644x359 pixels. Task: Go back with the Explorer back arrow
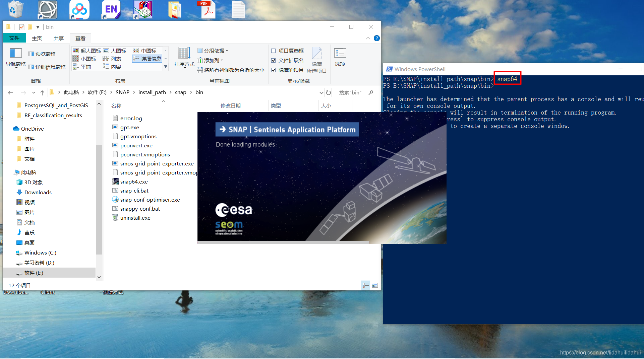click(x=11, y=92)
